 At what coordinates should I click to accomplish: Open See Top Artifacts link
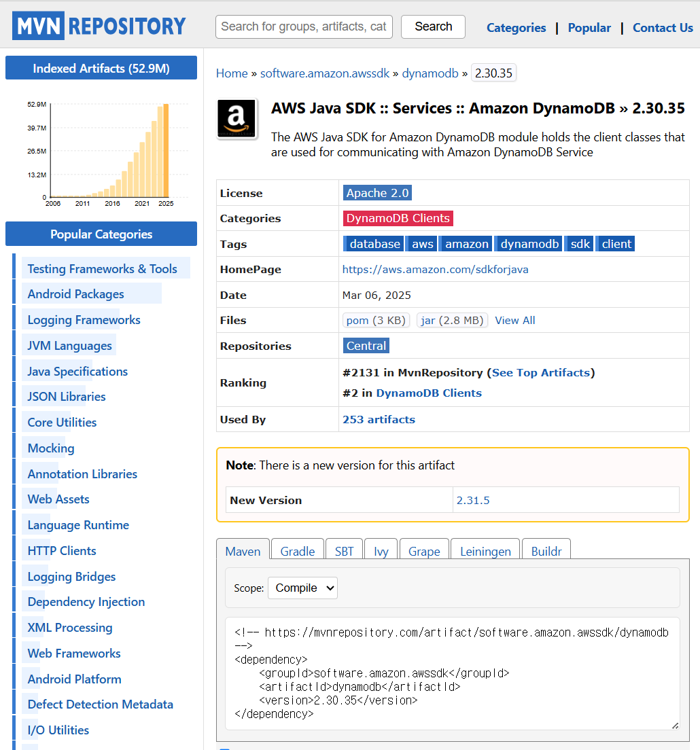coord(541,372)
